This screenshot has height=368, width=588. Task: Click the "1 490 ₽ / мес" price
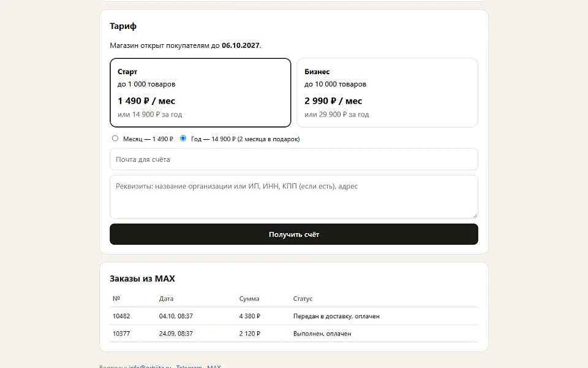click(x=146, y=101)
